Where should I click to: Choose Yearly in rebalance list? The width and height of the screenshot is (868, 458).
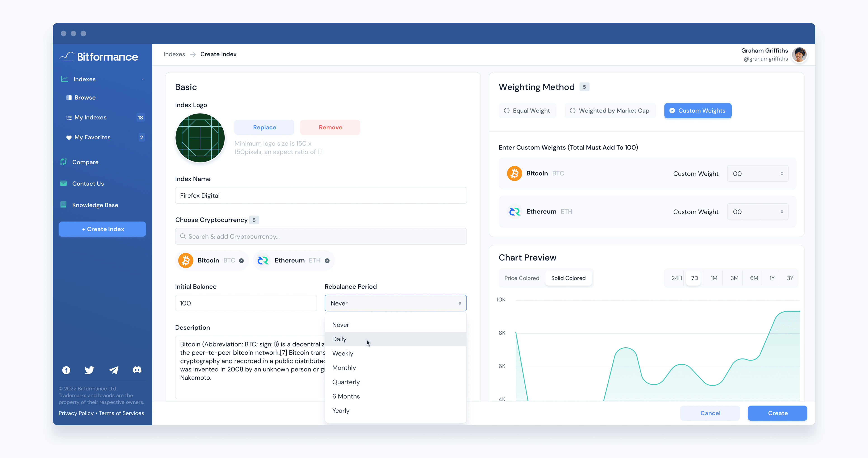point(396,410)
